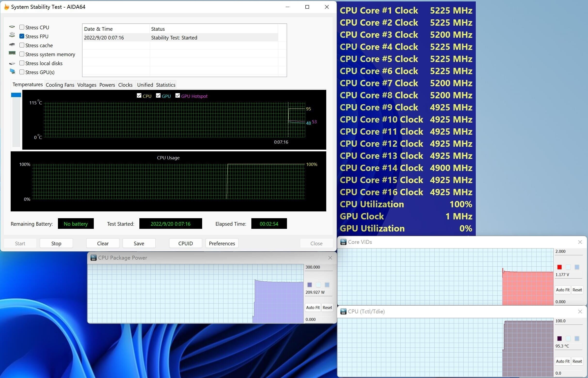This screenshot has height=378, width=588.
Task: Click the Status column header
Action: [x=214, y=29]
